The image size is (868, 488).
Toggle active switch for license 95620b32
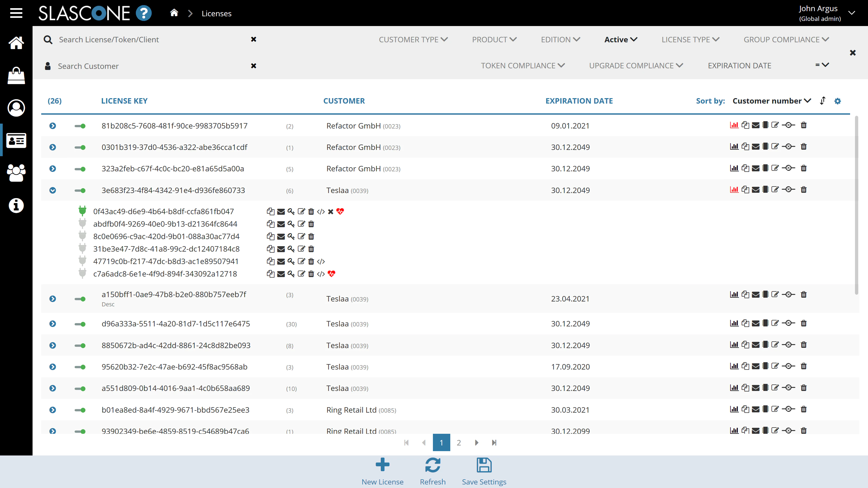pos(80,367)
